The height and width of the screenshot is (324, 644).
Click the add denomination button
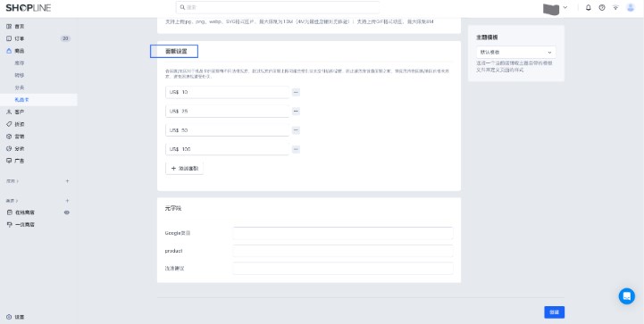tap(184, 169)
